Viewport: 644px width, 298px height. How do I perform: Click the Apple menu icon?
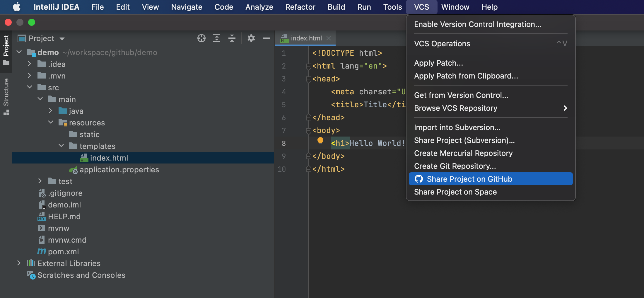(x=17, y=7)
